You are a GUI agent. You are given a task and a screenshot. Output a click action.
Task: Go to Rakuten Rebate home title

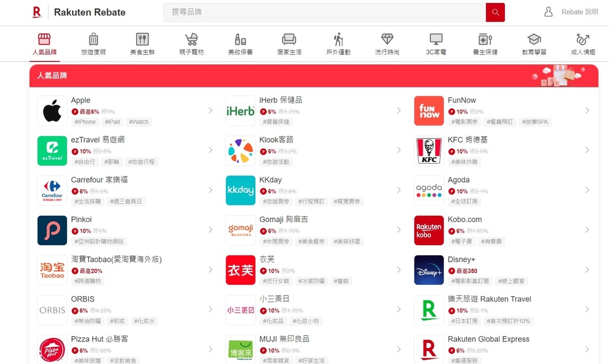pos(90,12)
